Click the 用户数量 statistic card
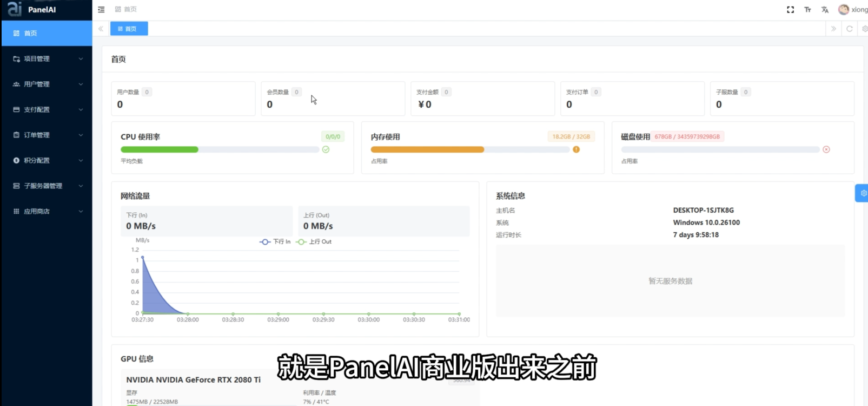The image size is (868, 406). [183, 99]
